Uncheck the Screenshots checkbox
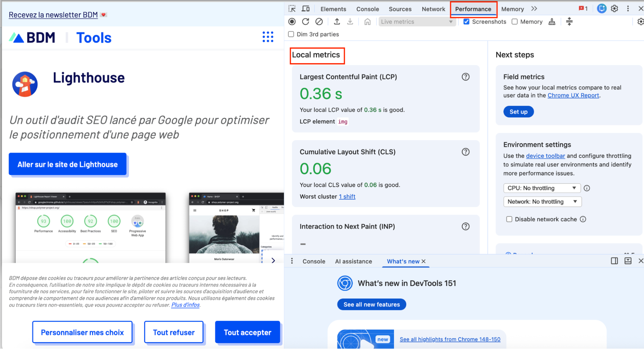 coord(466,22)
